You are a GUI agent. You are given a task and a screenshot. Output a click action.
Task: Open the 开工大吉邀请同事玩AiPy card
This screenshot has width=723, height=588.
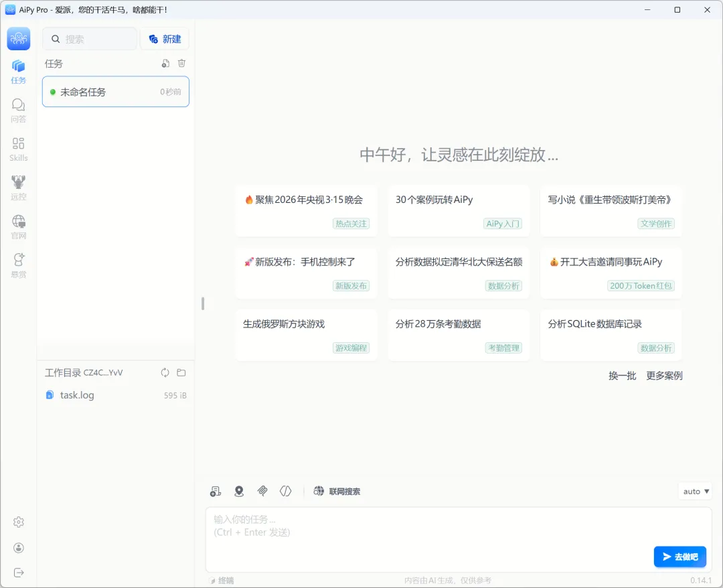coord(611,273)
